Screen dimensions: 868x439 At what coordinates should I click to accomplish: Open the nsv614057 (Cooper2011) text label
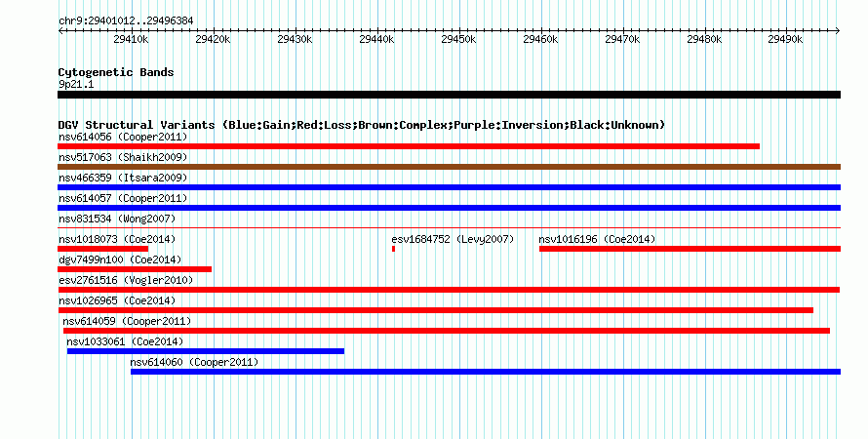tap(123, 198)
